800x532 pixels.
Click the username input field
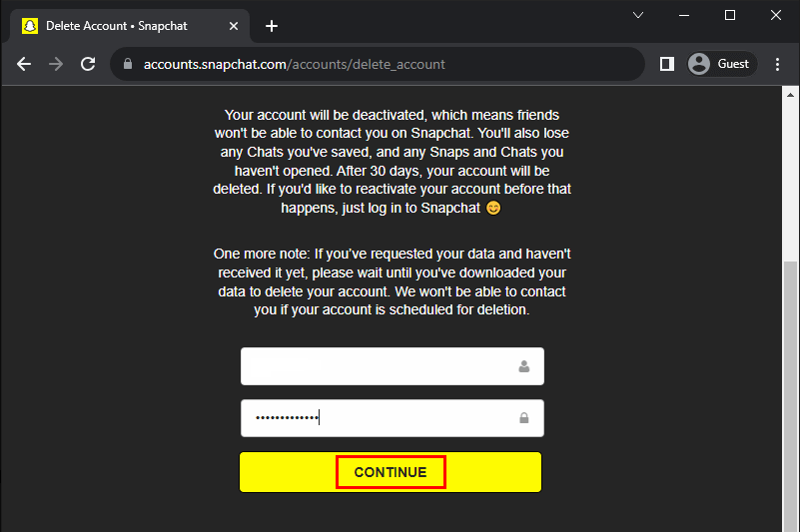pyautogui.click(x=380, y=366)
